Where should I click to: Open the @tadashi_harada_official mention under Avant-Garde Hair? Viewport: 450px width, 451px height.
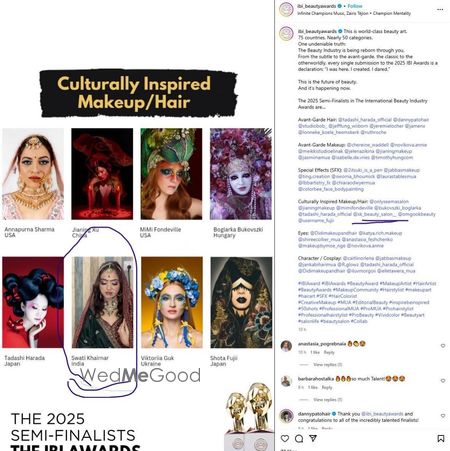pos(365,119)
